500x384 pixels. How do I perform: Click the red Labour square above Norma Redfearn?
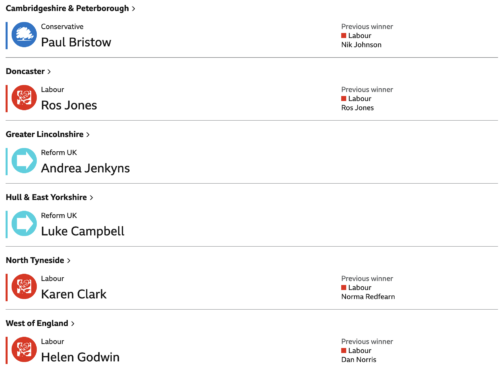coord(344,288)
